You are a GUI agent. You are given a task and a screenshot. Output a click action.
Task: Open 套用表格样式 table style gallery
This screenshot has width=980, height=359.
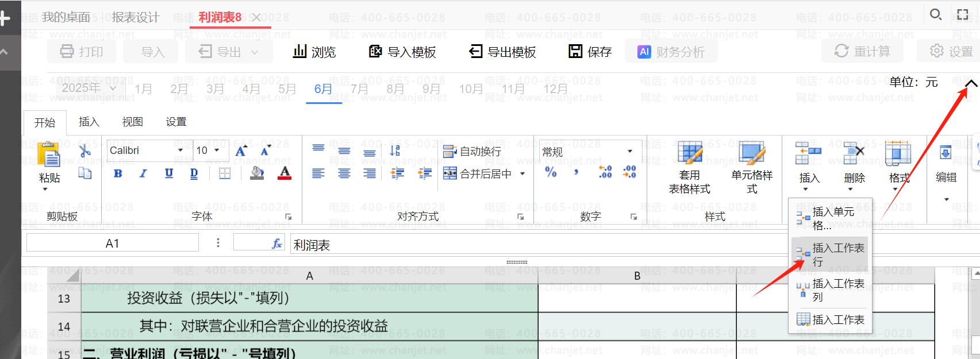coord(689,167)
